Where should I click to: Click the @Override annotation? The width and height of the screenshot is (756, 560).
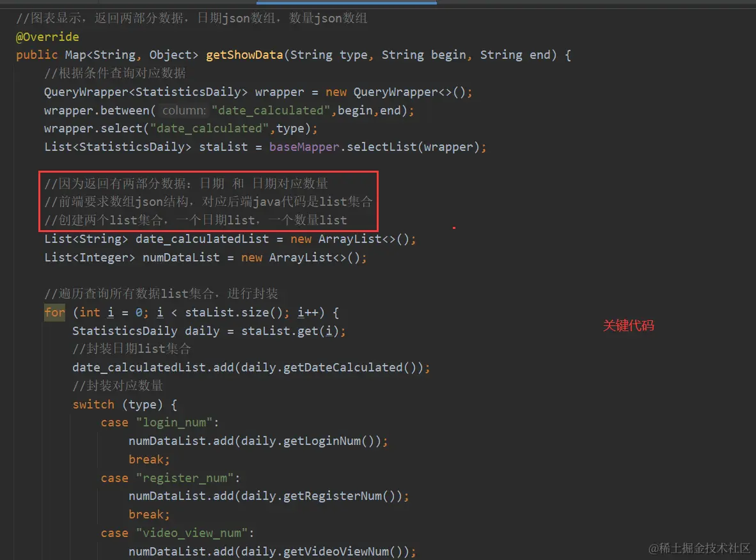(47, 36)
